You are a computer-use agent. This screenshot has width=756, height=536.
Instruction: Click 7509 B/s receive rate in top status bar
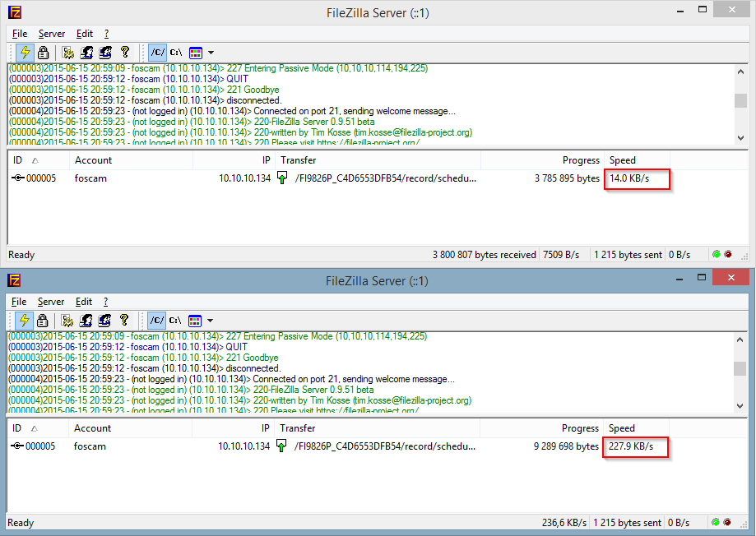[561, 255]
